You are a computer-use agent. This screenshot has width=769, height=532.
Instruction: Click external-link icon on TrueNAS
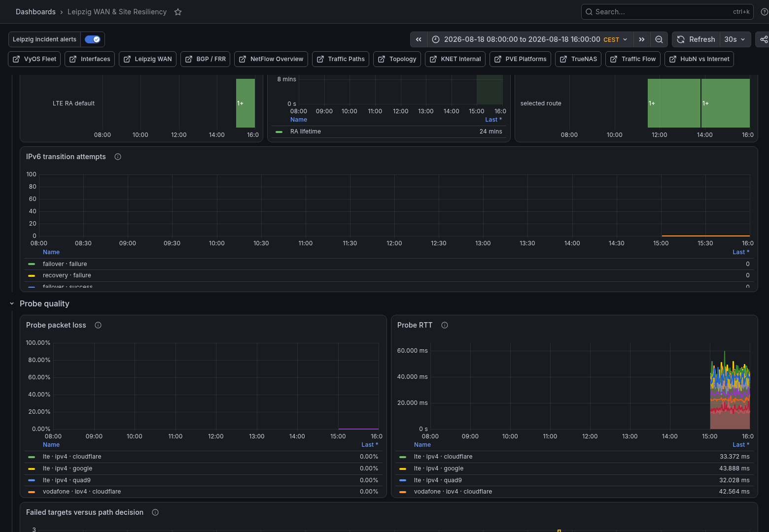pyautogui.click(x=563, y=59)
